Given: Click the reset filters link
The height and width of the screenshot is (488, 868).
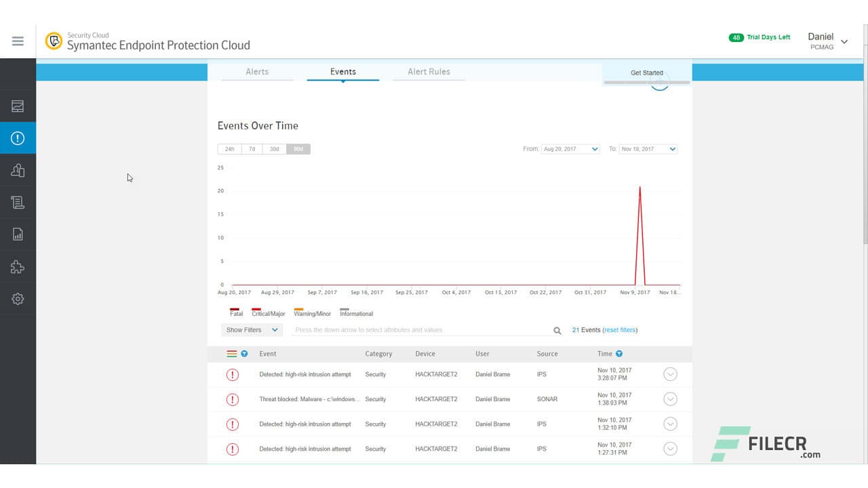Looking at the screenshot, I should point(619,330).
